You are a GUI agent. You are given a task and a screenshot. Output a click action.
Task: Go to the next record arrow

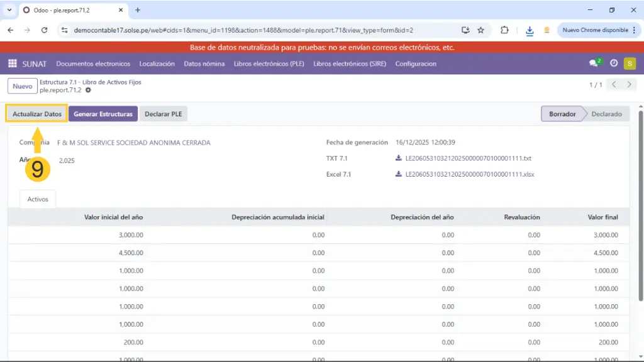[x=629, y=85]
